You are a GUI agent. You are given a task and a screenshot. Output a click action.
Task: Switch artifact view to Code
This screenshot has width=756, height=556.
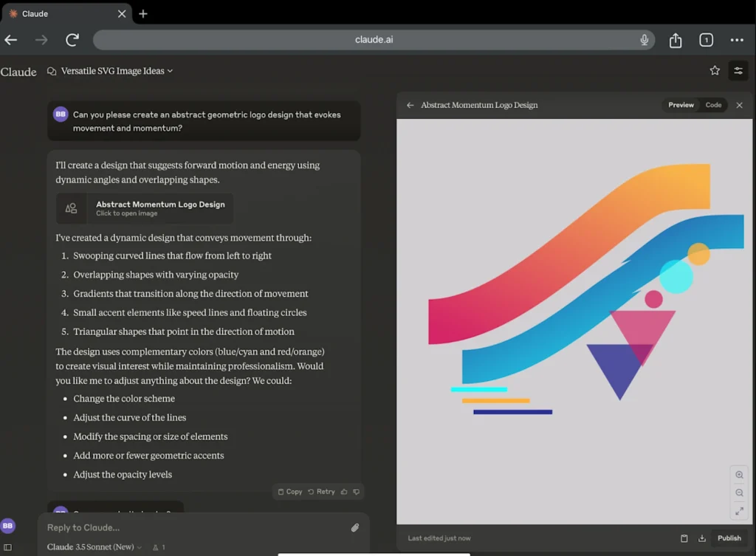click(x=713, y=105)
